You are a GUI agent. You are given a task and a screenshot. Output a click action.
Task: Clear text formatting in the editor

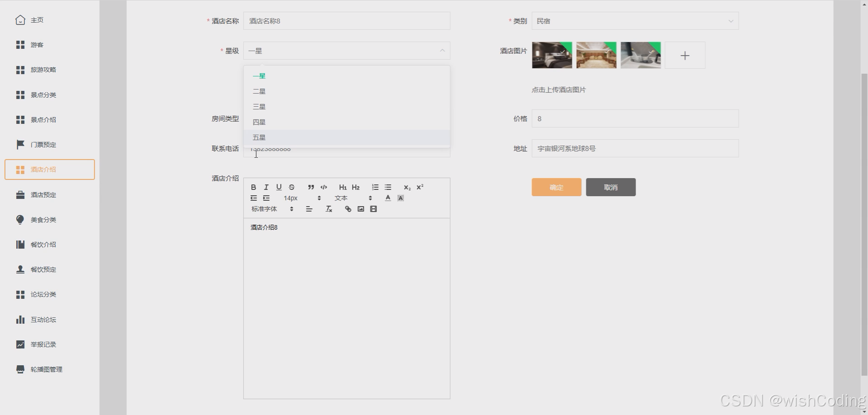329,209
